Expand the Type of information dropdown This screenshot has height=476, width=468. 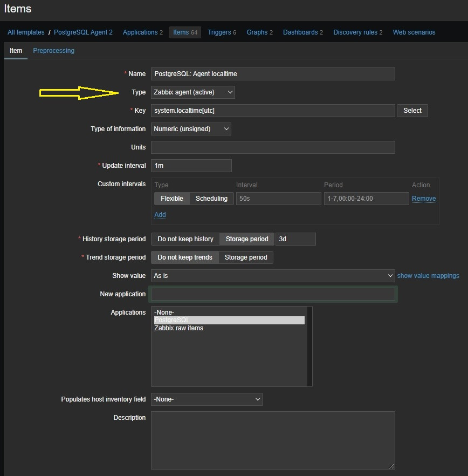coord(190,129)
